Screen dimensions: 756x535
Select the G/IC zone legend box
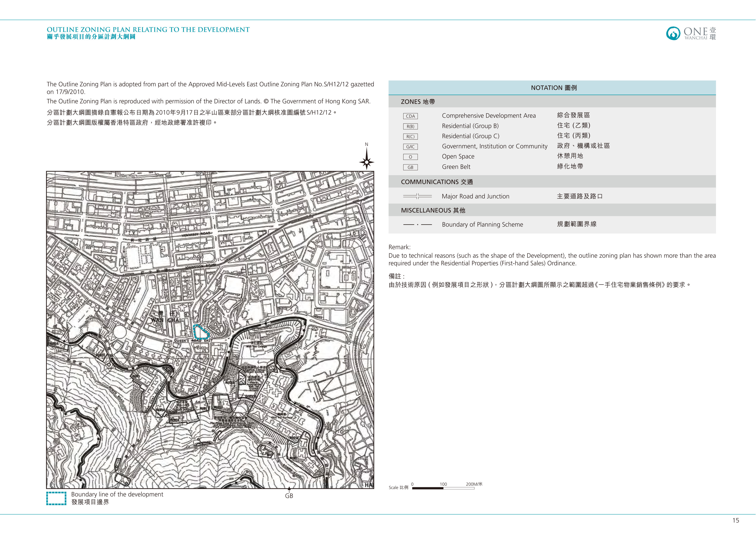coord(410,147)
